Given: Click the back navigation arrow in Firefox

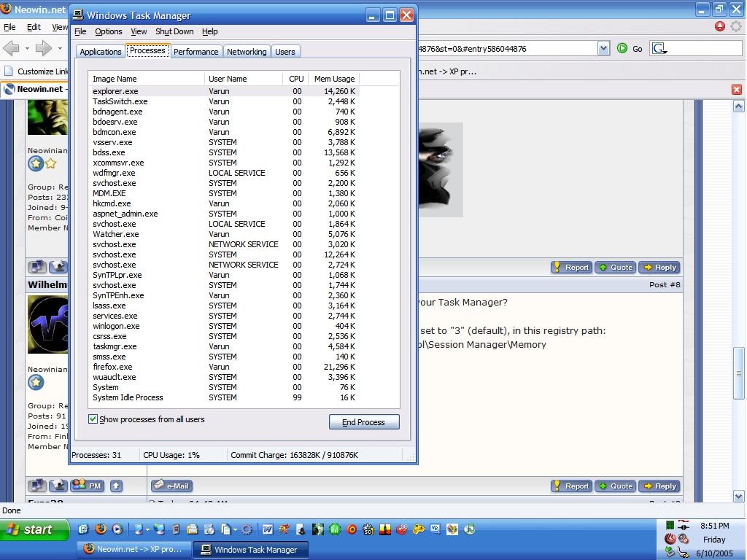Looking at the screenshot, I should [11, 48].
